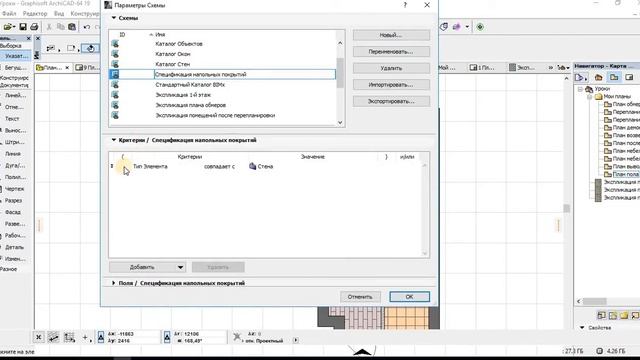Select the rotated geometry method icon in info box
Viewport: 640px width, 360px height.
click(x=90, y=48)
